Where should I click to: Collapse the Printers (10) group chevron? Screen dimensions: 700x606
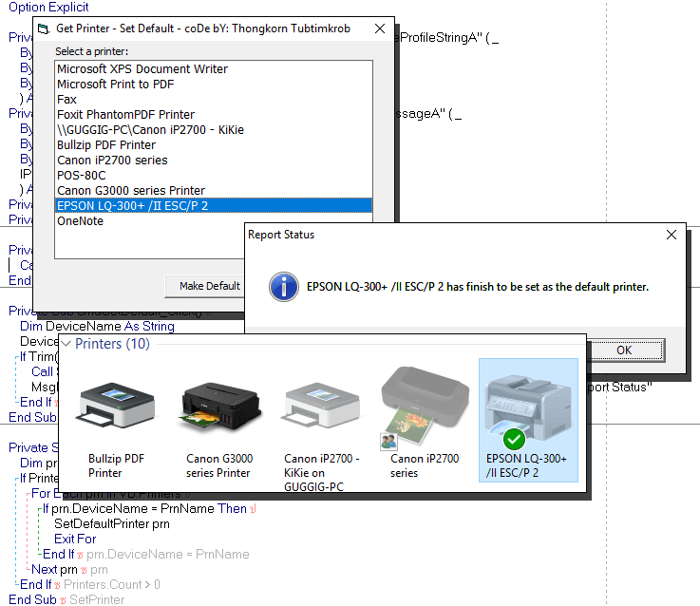click(x=66, y=344)
